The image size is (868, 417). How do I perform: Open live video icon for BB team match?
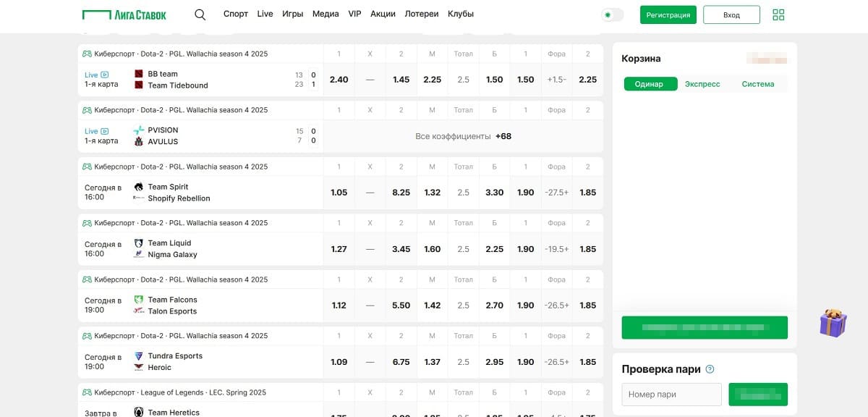click(105, 75)
